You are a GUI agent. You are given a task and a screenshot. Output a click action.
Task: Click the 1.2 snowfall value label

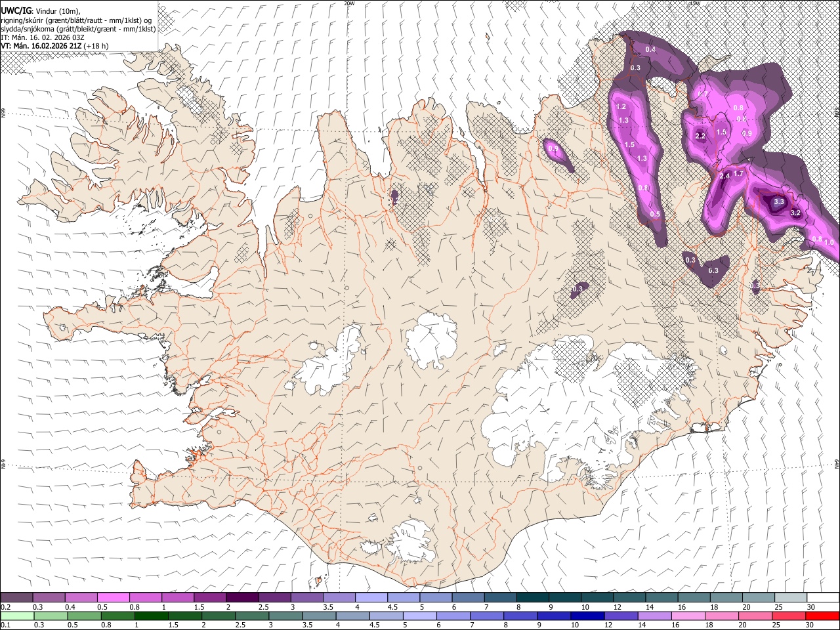(621, 107)
